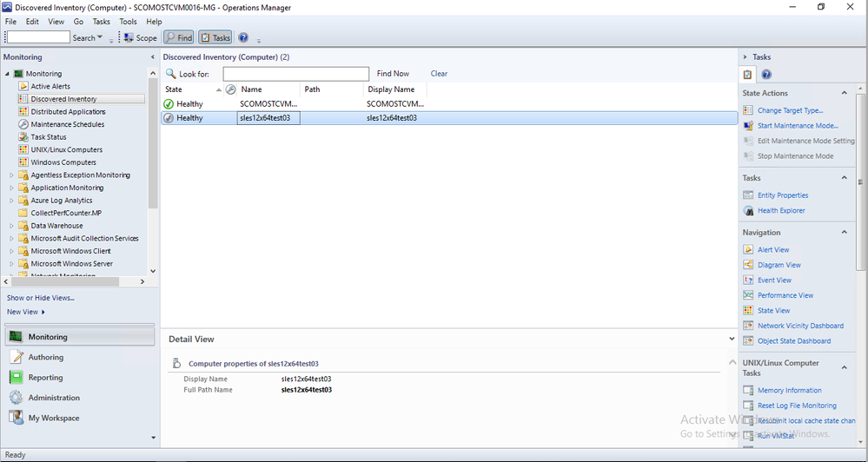
Task: Toggle the Tasks toolbar button
Action: pyautogui.click(x=215, y=37)
